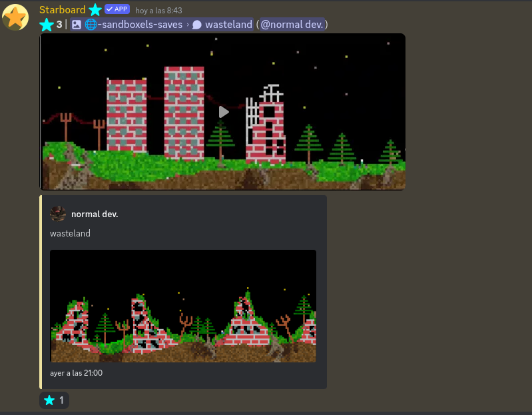Image resolution: width=532 pixels, height=415 pixels.
Task: Click the 'ayer a las 21:00' timestamp
Action: pos(77,373)
